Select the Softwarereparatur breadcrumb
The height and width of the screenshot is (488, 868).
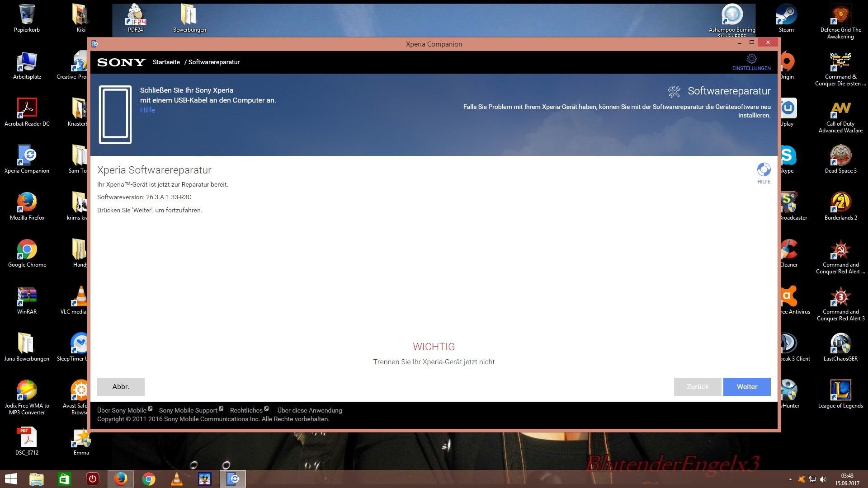[x=214, y=62]
